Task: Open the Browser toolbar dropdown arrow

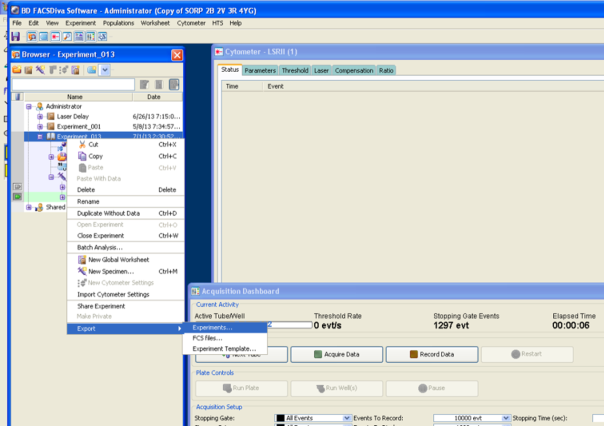Action: tap(105, 70)
